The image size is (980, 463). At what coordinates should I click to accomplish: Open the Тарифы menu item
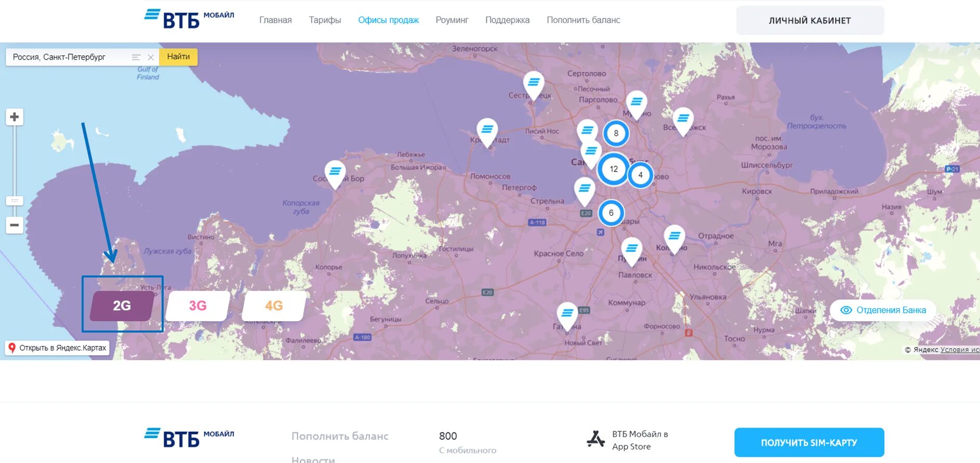point(325,20)
